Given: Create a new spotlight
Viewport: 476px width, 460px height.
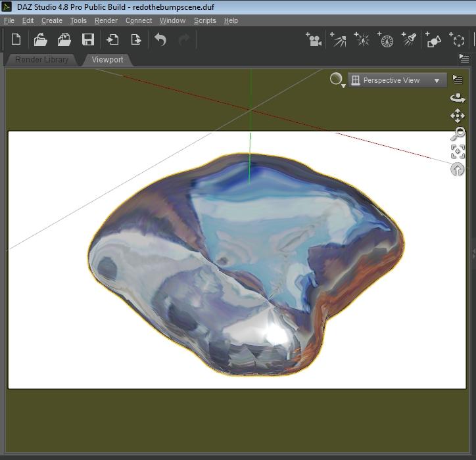Looking at the screenshot, I should point(409,39).
